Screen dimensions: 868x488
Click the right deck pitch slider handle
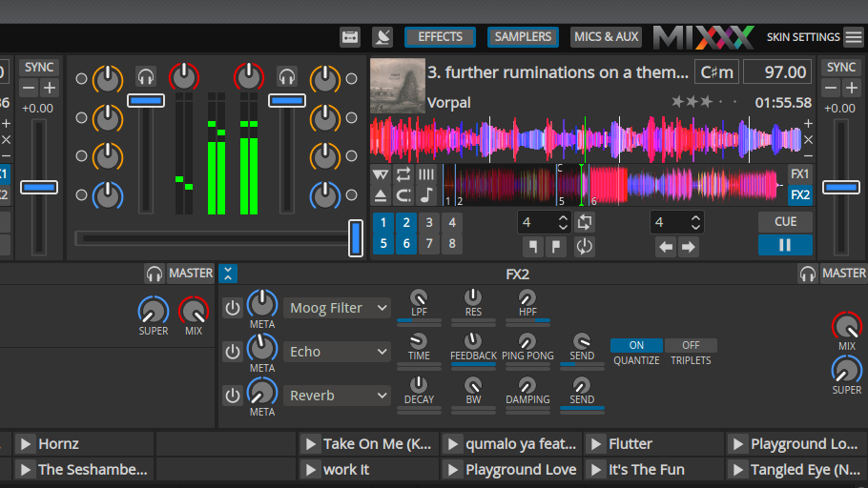point(841,188)
